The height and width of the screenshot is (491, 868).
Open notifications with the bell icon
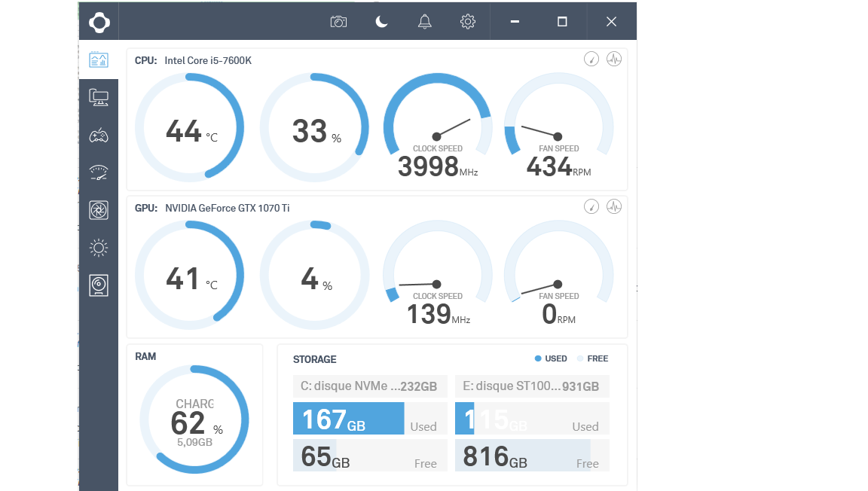pos(425,22)
